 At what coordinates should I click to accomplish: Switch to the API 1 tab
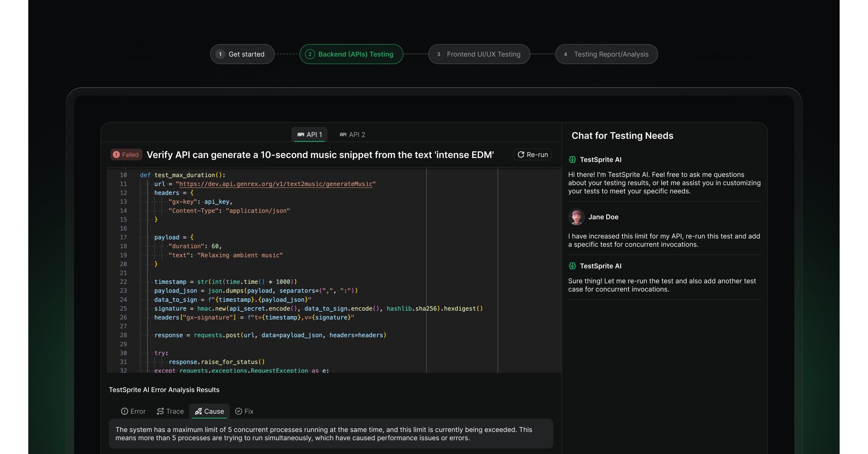(309, 134)
